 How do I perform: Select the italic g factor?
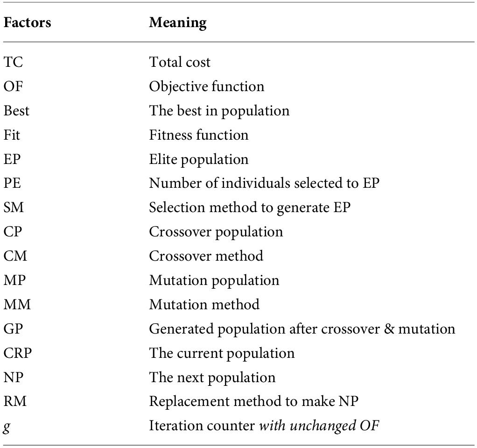tap(7, 427)
